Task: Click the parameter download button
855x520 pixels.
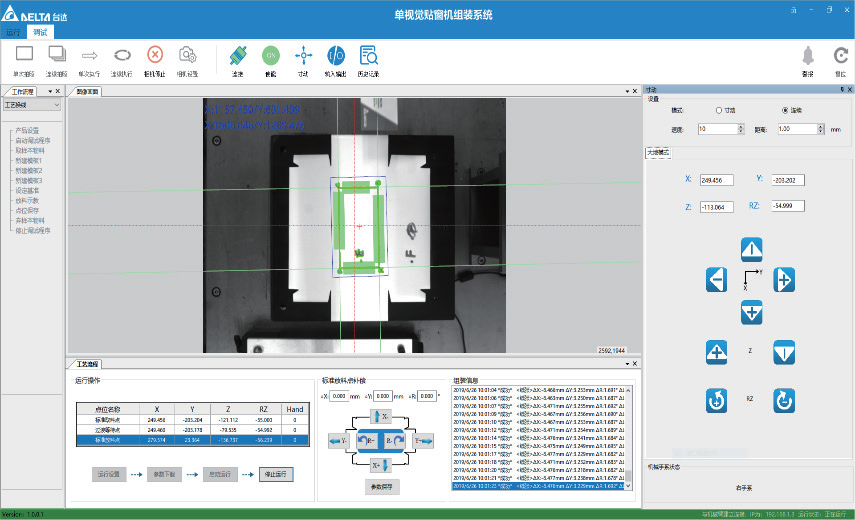Action: pyautogui.click(x=164, y=474)
